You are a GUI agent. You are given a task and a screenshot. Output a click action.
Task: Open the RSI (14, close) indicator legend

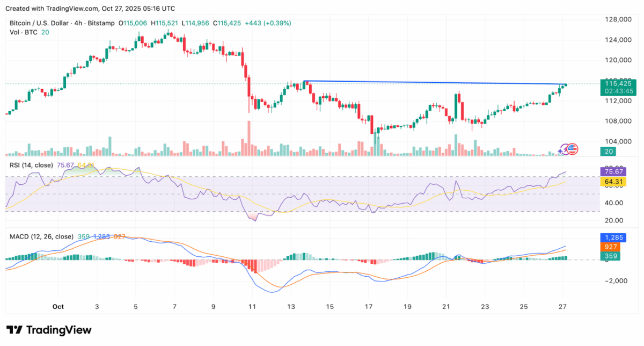[x=30, y=165]
